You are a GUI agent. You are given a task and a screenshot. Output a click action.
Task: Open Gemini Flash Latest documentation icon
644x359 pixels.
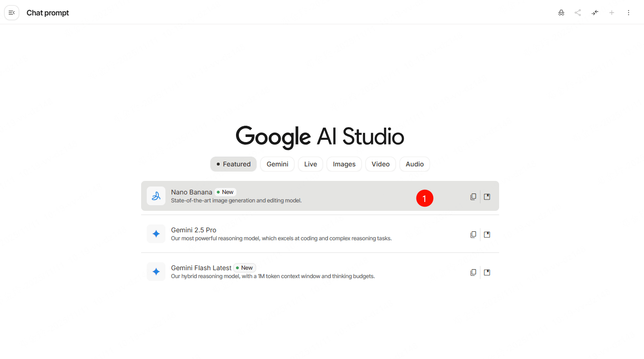click(x=487, y=273)
